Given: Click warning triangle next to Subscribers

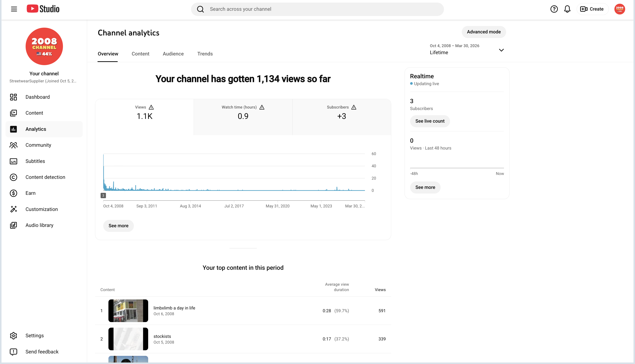Looking at the screenshot, I should point(354,107).
